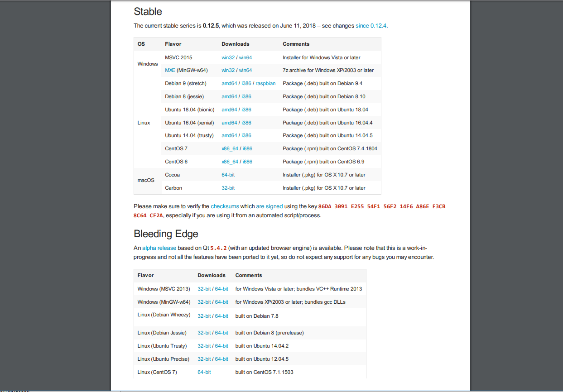Download Ubuntu 14.04 trusty amd64 package
This screenshot has width=563, height=392.
point(229,135)
